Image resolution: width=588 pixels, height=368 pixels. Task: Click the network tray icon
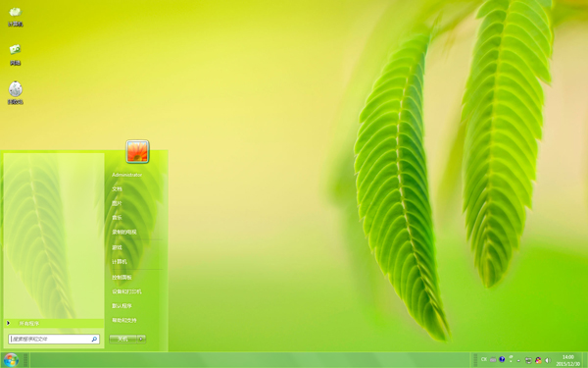528,360
